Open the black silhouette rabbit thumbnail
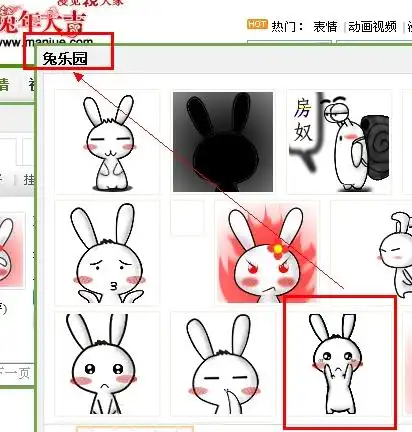The image size is (412, 432). 223,142
